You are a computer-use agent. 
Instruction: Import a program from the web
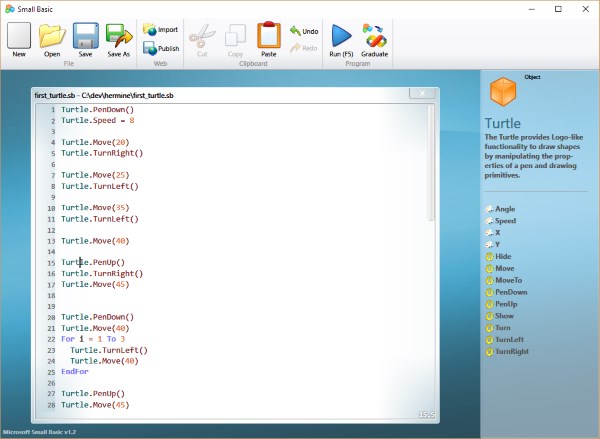tap(161, 29)
